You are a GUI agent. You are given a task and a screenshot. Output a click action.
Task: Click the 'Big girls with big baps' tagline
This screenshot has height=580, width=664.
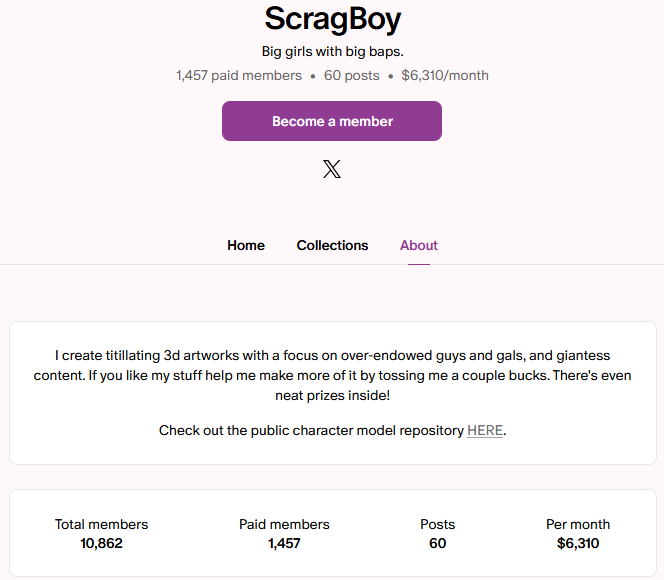pyautogui.click(x=332, y=51)
